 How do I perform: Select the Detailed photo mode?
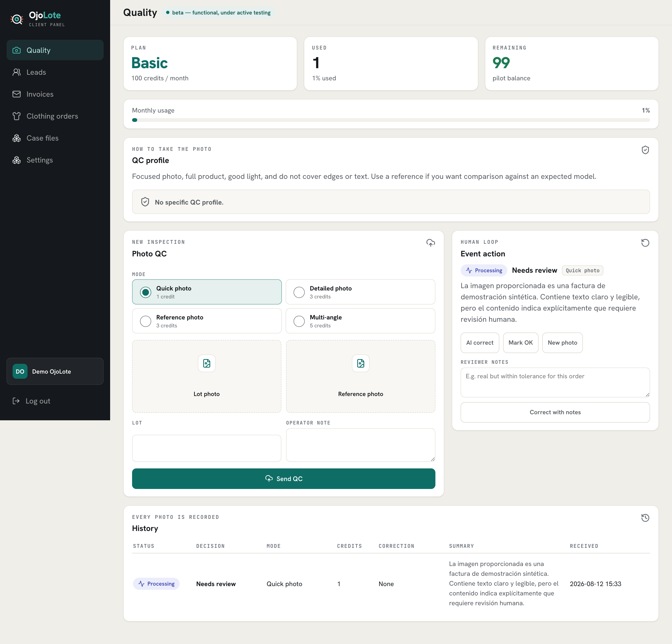pos(360,292)
